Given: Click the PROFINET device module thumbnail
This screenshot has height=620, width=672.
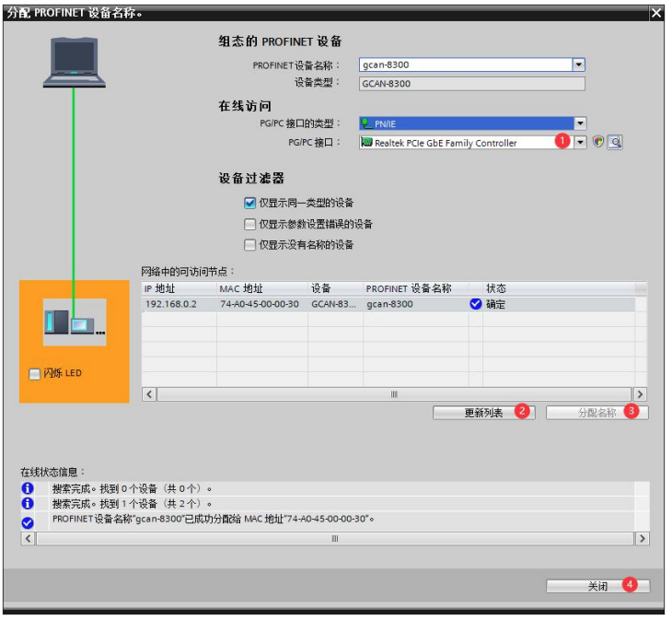Looking at the screenshot, I should coord(75,322).
